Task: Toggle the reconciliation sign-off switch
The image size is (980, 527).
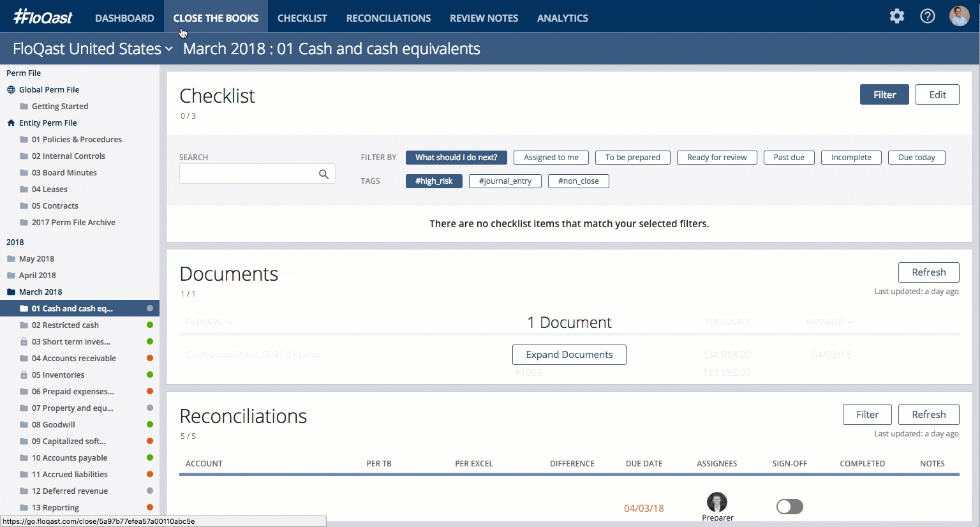Action: (789, 507)
